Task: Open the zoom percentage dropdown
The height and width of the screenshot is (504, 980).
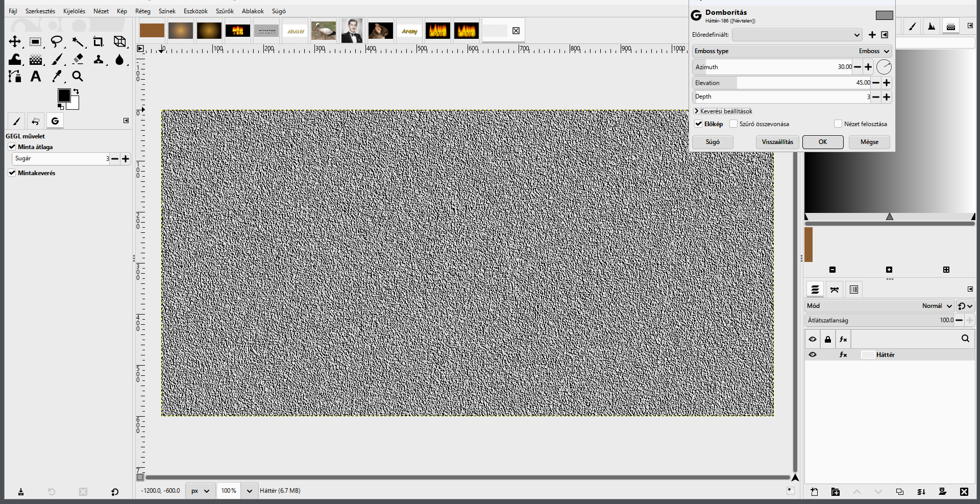Action: click(249, 491)
